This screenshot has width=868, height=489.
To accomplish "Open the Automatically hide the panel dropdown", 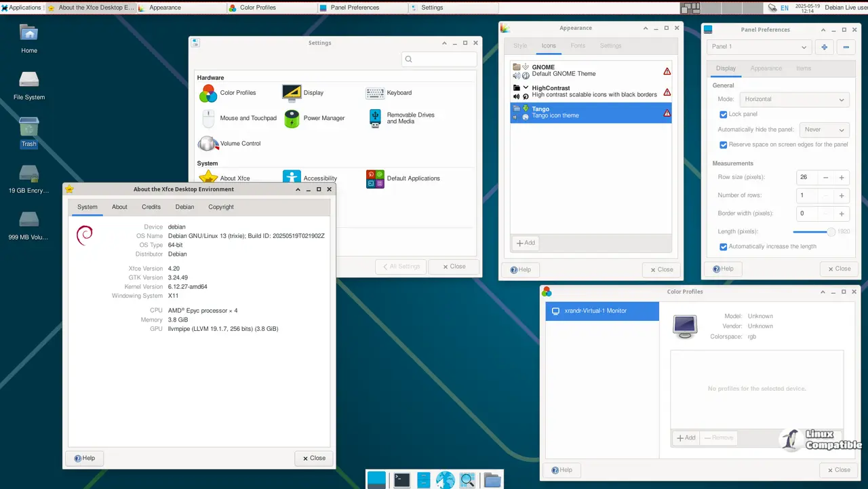I will [x=825, y=130].
